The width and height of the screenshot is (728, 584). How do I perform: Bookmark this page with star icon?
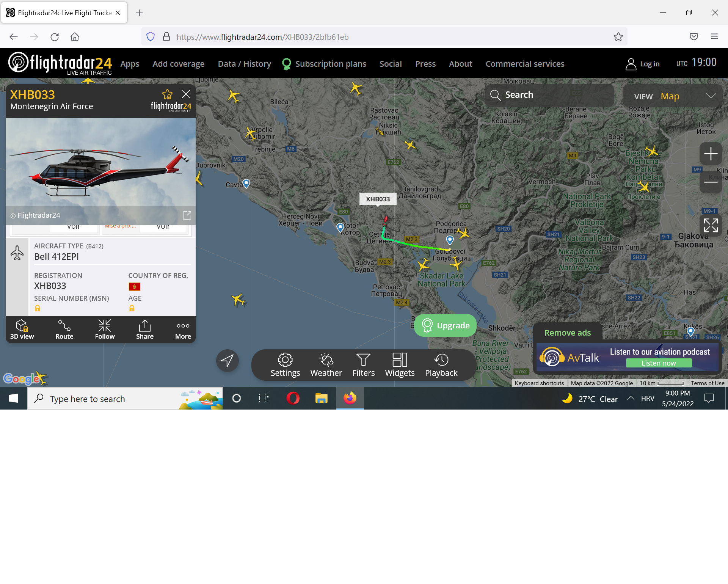618,37
